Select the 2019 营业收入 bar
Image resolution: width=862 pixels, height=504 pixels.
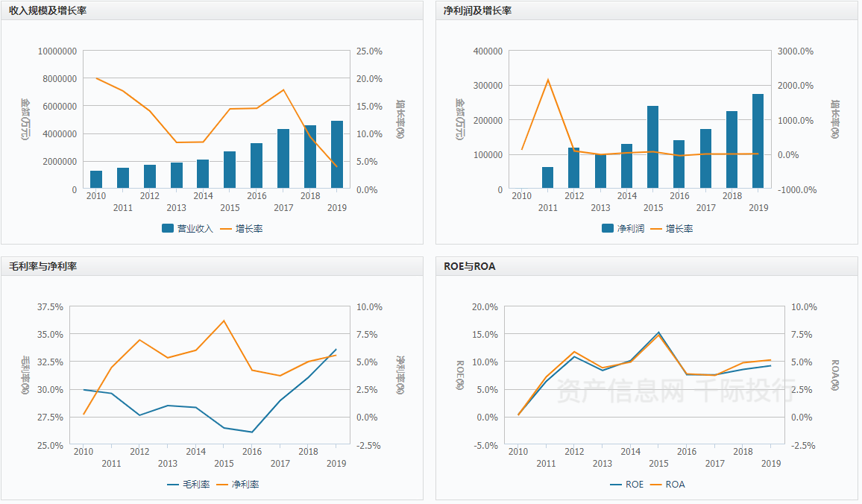(337, 154)
